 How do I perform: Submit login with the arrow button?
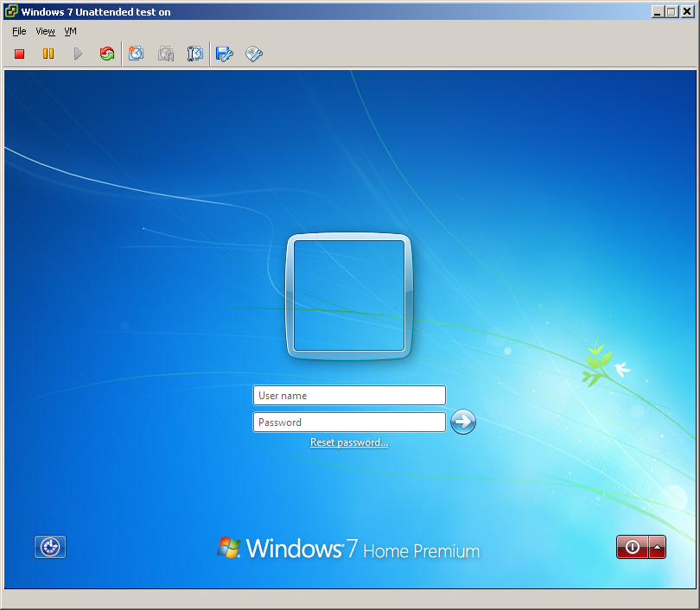[x=463, y=422]
